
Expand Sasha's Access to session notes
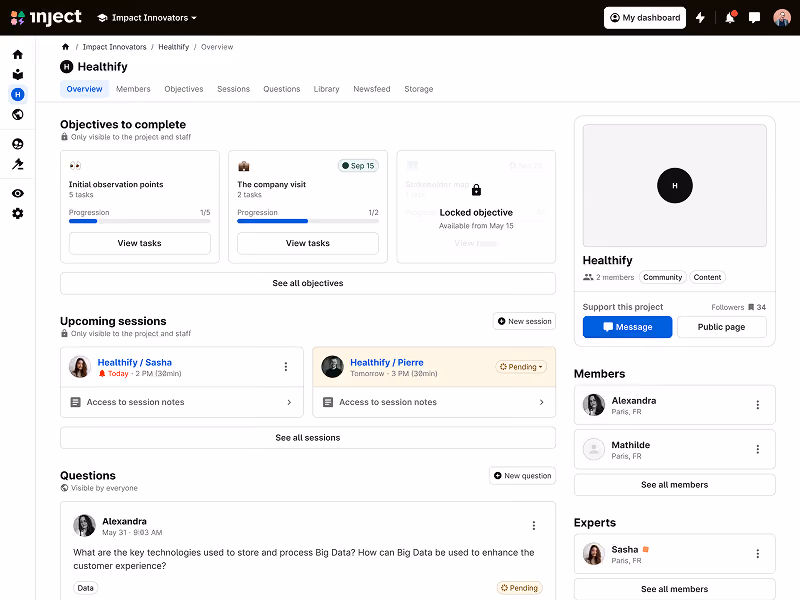click(x=182, y=402)
